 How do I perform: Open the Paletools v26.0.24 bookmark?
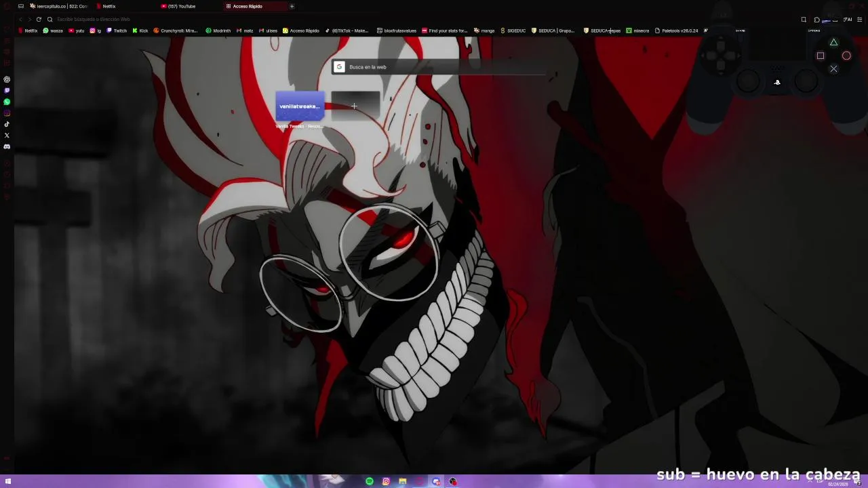click(x=677, y=30)
